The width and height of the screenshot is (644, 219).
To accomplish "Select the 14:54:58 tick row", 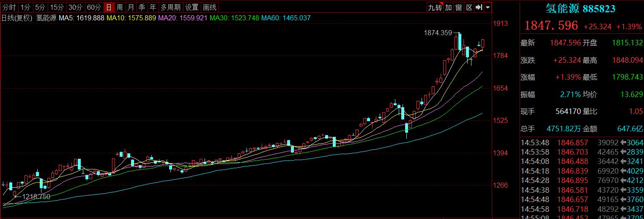I will point(582,209).
